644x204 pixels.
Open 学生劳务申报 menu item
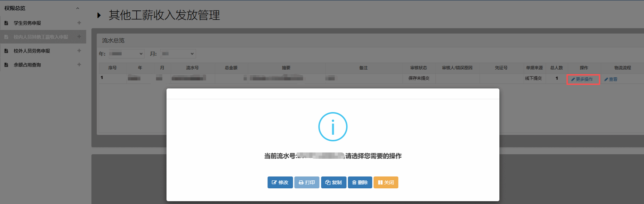[x=27, y=23]
